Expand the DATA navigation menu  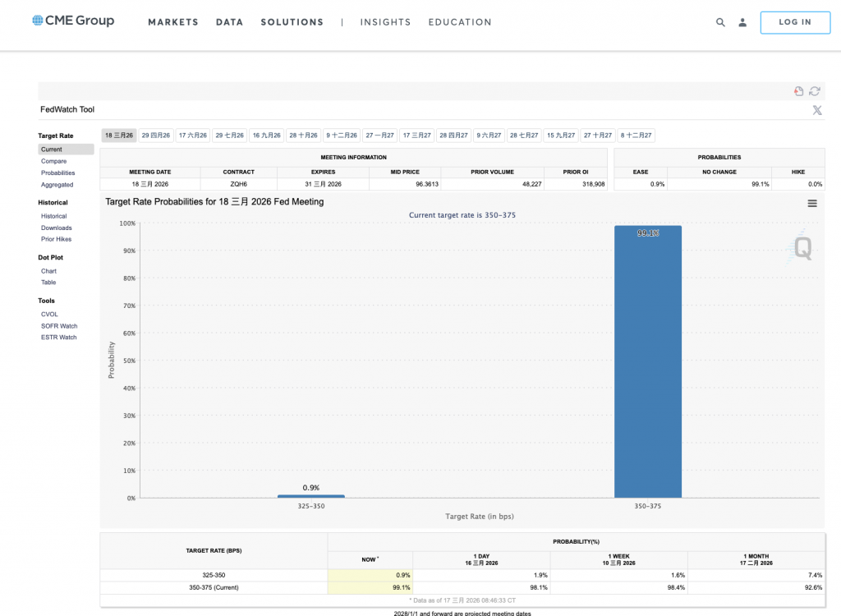[229, 22]
